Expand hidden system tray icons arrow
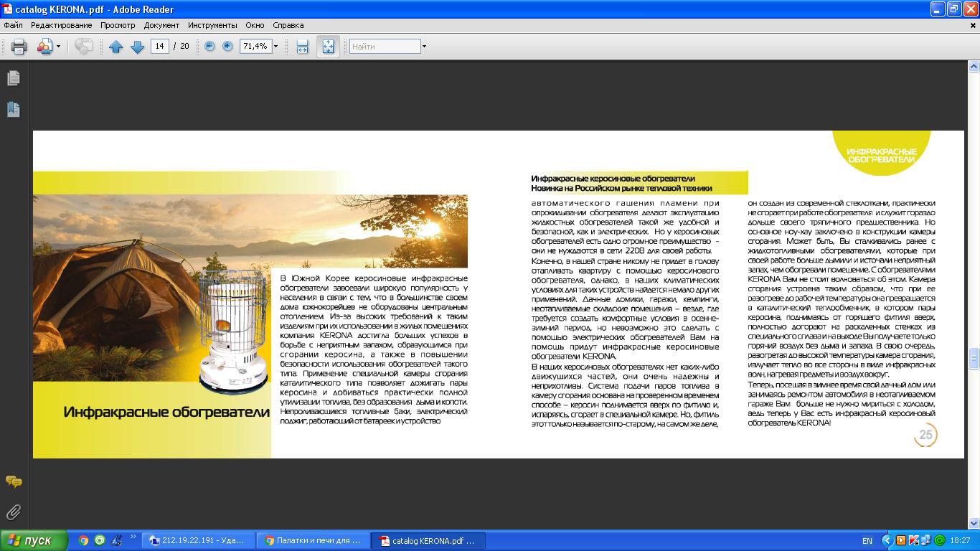This screenshot has width=980, height=551. coord(887,540)
